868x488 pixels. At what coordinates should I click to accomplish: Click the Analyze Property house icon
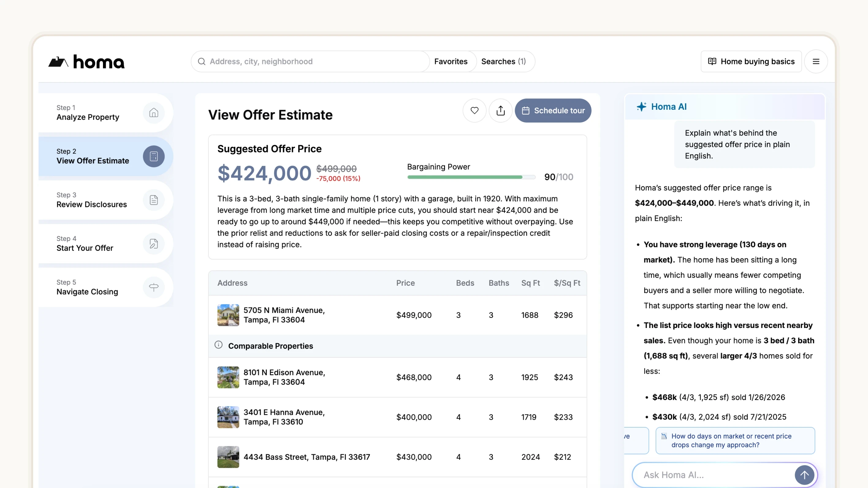click(154, 112)
